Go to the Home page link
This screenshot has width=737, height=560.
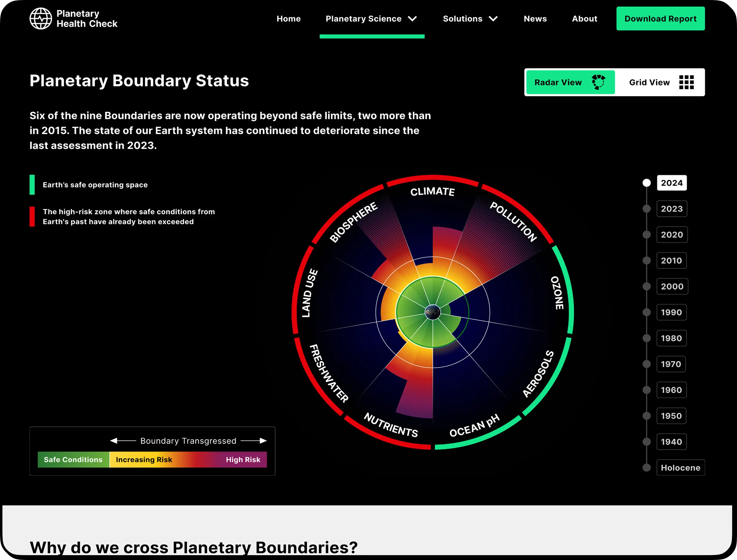pyautogui.click(x=289, y=19)
